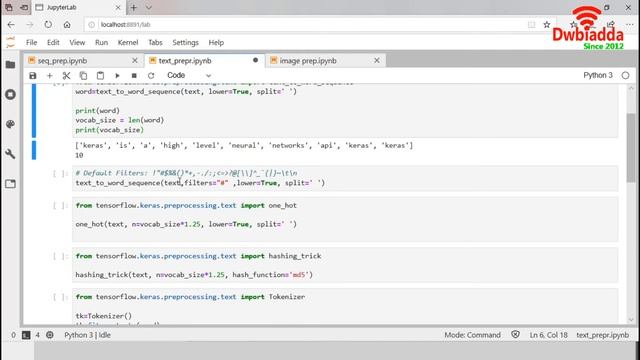Open browser settings ellipsis menu
Image resolution: width=640 pixels, height=360 pixels.
click(630, 25)
